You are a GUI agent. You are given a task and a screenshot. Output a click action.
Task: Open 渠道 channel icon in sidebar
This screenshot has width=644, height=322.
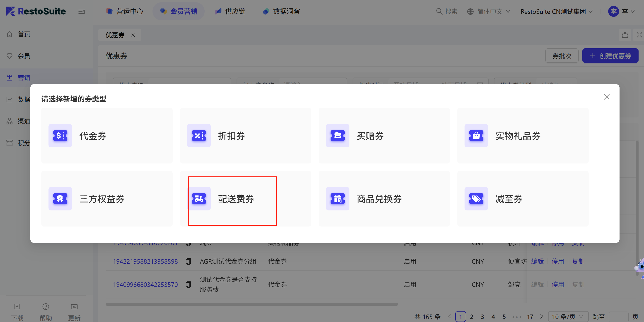click(x=10, y=121)
